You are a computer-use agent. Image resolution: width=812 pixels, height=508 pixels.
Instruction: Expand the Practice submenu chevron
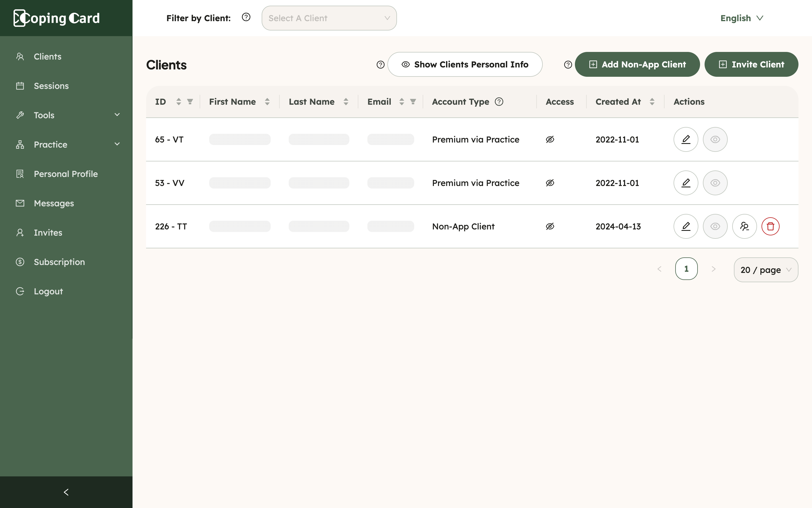(x=117, y=144)
